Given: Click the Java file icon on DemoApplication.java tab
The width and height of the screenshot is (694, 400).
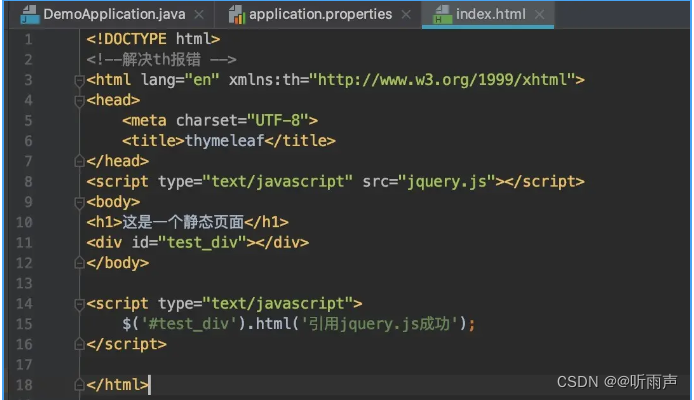Looking at the screenshot, I should 30,14.
